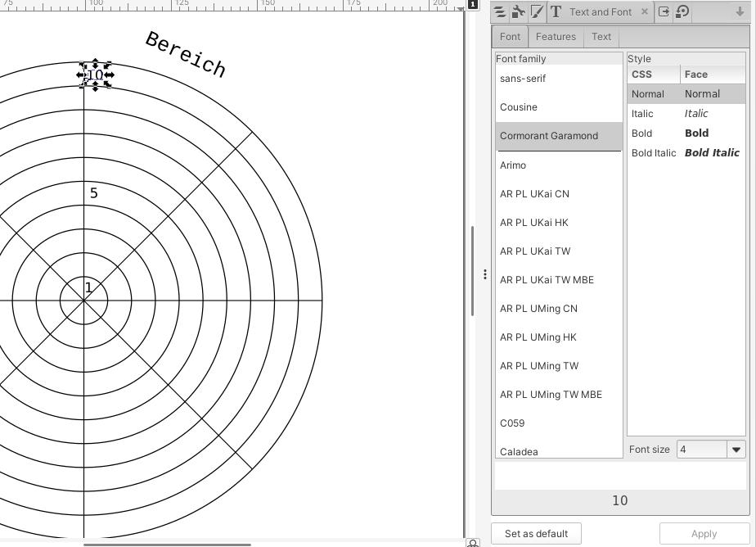Click the three-dot panel divider handle
756x547 pixels.
click(x=485, y=274)
